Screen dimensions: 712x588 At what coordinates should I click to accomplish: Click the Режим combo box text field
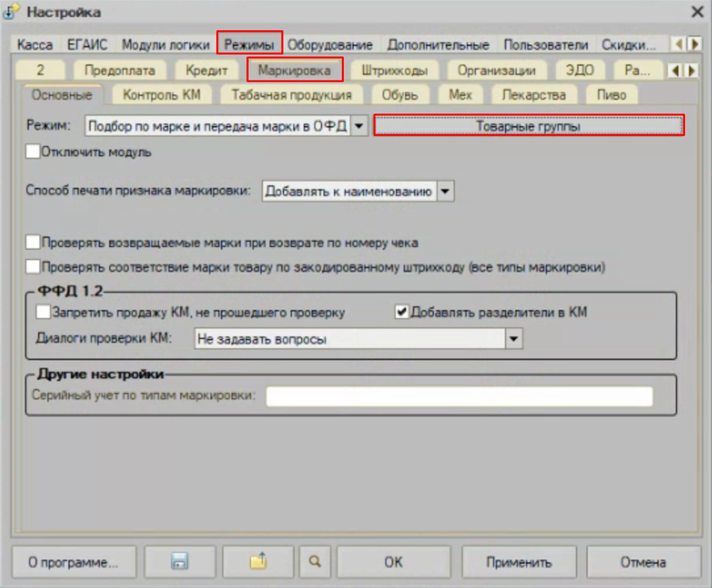pos(218,126)
